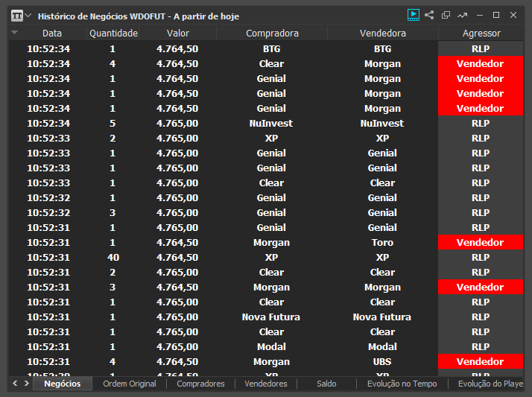The height and width of the screenshot is (397, 532).
Task: Sort by the Vendedora column header
Action: 383,34
